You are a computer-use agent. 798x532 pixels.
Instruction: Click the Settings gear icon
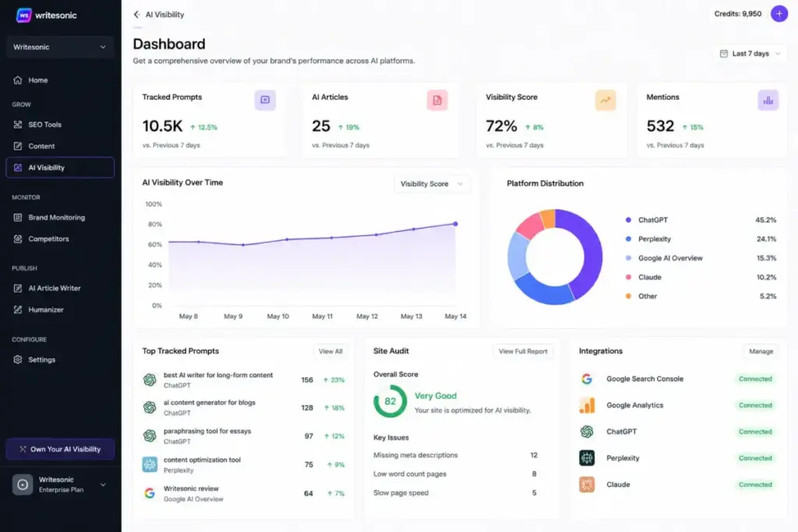click(x=18, y=360)
